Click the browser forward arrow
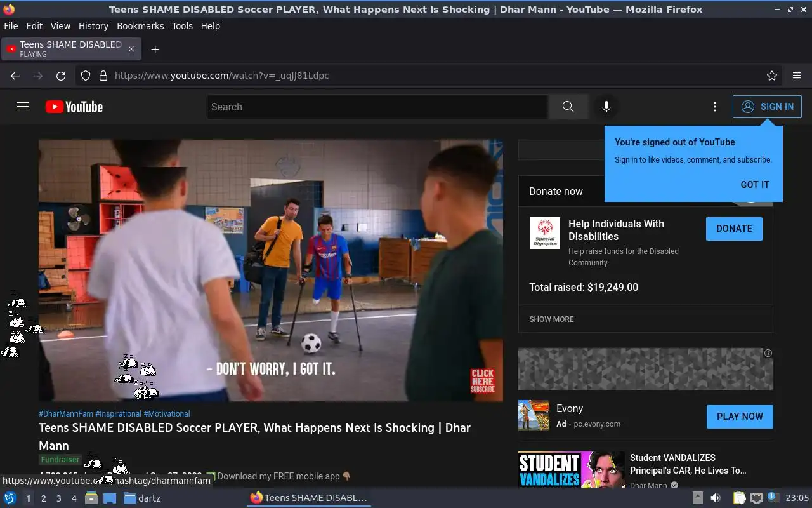812x508 pixels. pyautogui.click(x=38, y=76)
